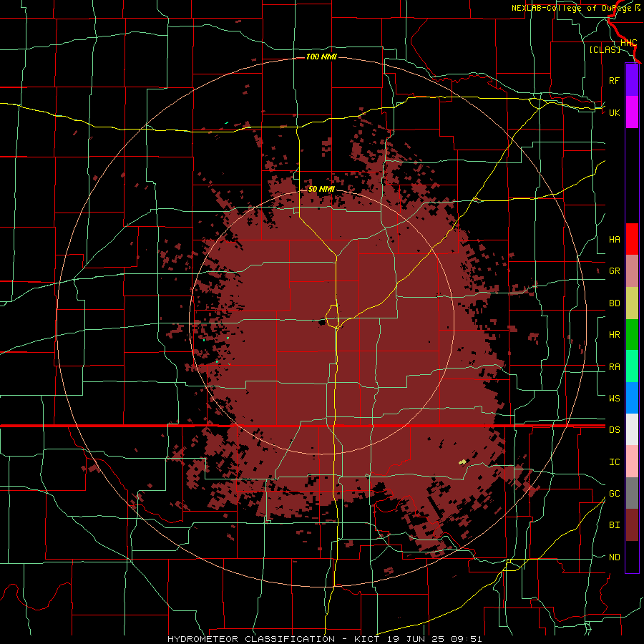644x644 pixels.
Task: Click the HA legend label
Action: (x=614, y=239)
